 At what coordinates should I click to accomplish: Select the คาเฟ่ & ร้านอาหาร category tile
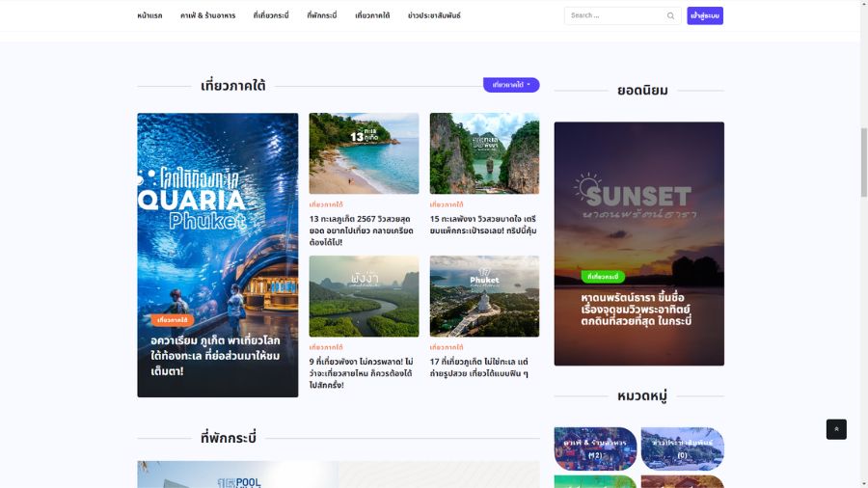click(595, 448)
